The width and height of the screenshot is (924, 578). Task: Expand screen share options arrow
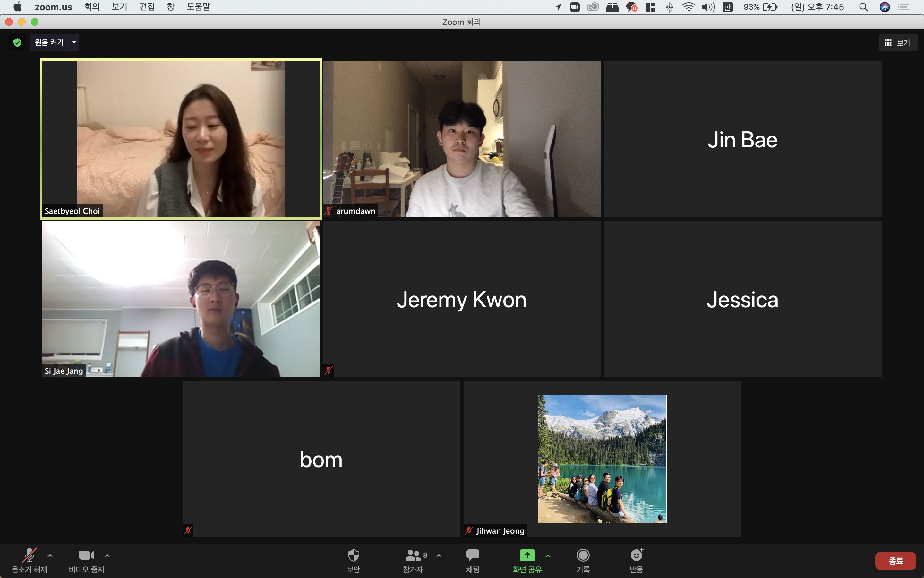548,556
